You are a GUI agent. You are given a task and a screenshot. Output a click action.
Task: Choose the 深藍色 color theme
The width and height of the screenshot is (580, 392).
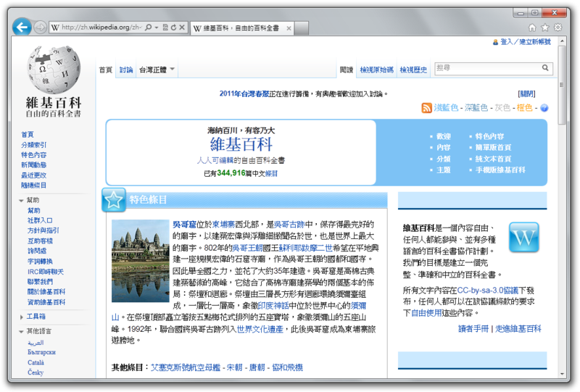[476, 108]
